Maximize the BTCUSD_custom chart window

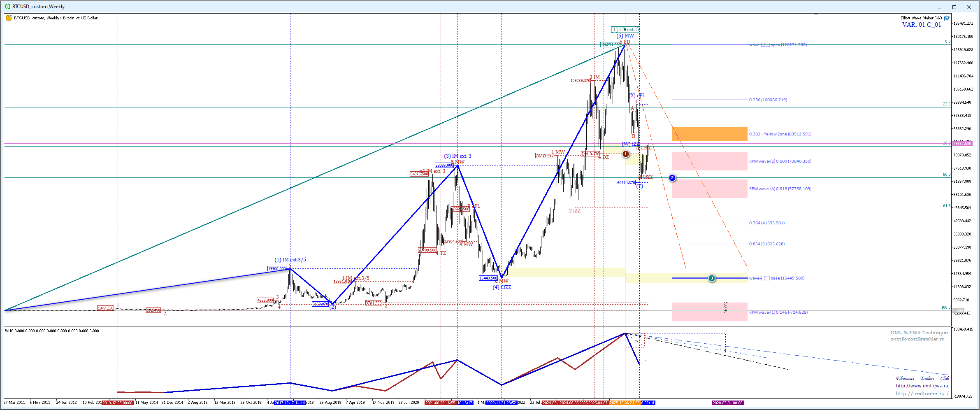coord(954,7)
